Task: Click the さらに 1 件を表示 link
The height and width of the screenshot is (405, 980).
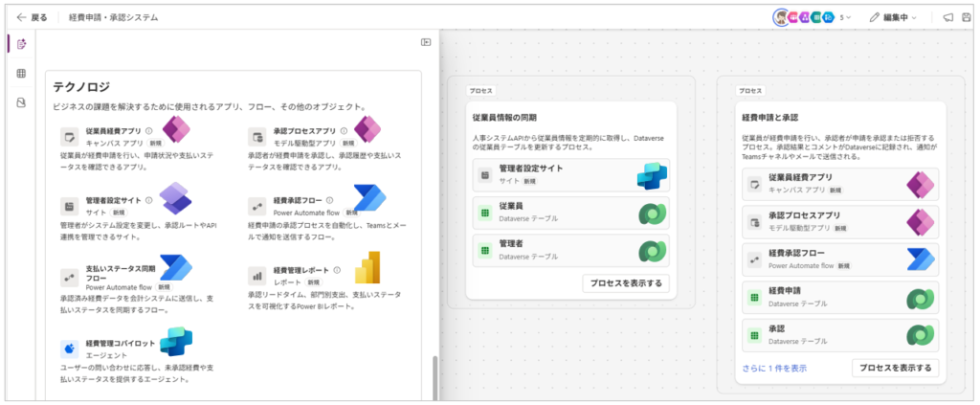Action: tap(773, 368)
